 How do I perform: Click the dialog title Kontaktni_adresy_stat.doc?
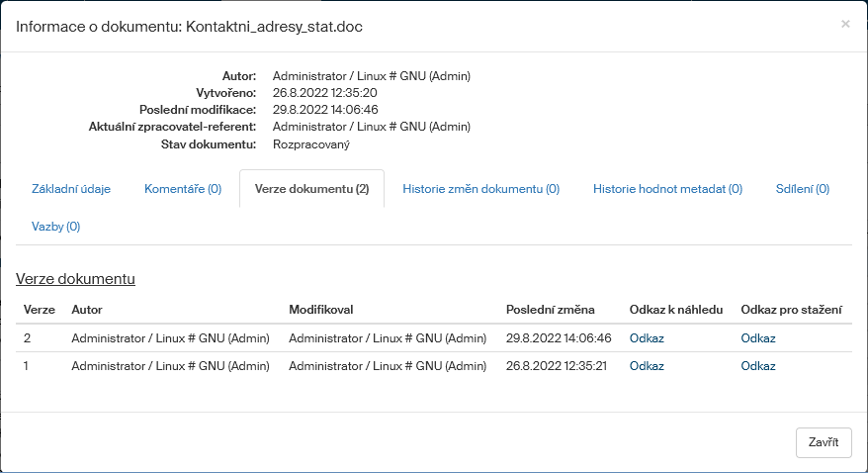pos(189,27)
